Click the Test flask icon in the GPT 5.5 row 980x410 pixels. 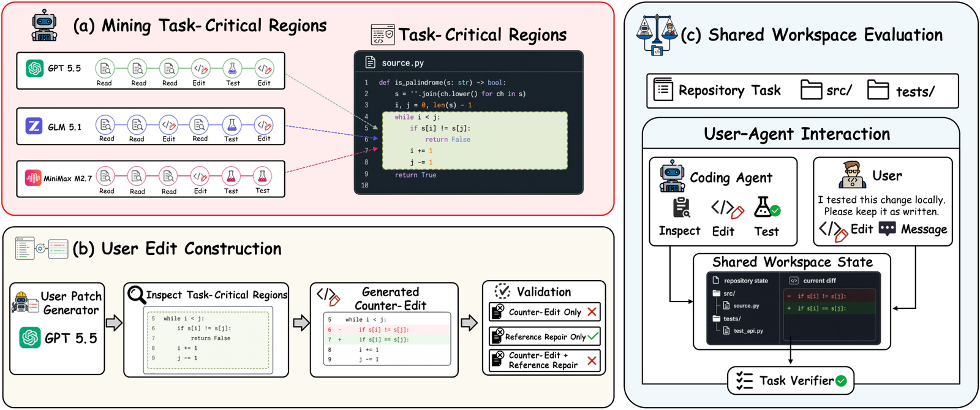[232, 69]
